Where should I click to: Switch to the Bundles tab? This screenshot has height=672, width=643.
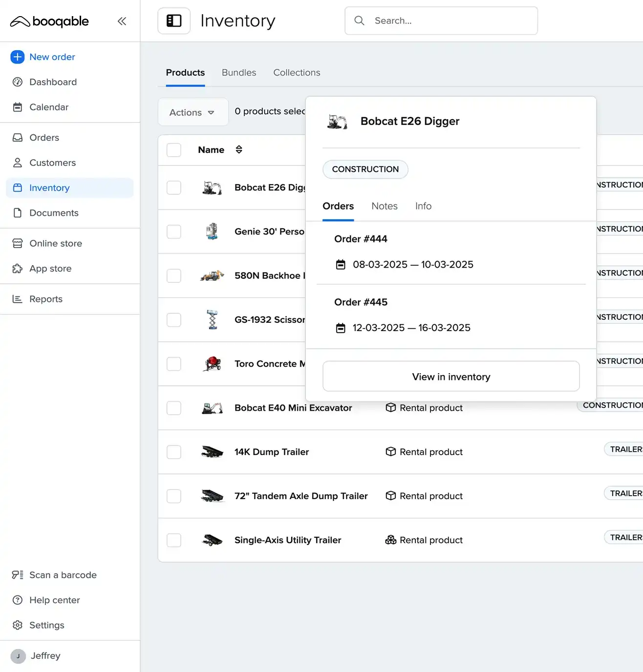[238, 73]
